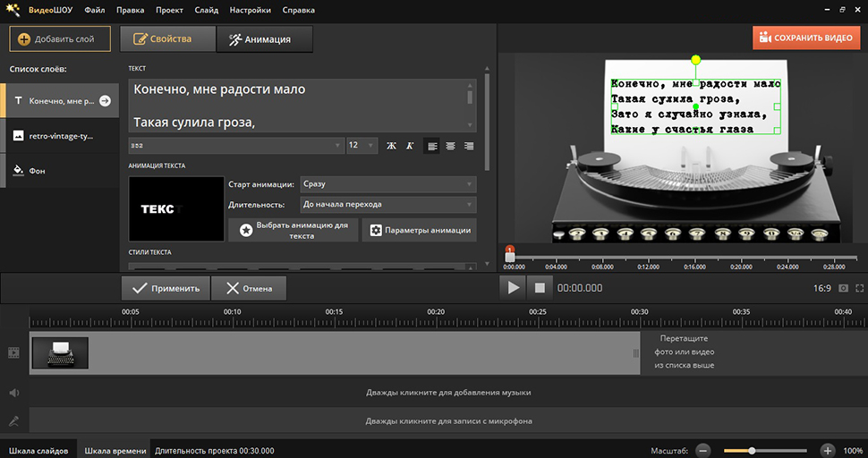
Task: Click the slide end handle at 00:30
Action: (x=636, y=353)
